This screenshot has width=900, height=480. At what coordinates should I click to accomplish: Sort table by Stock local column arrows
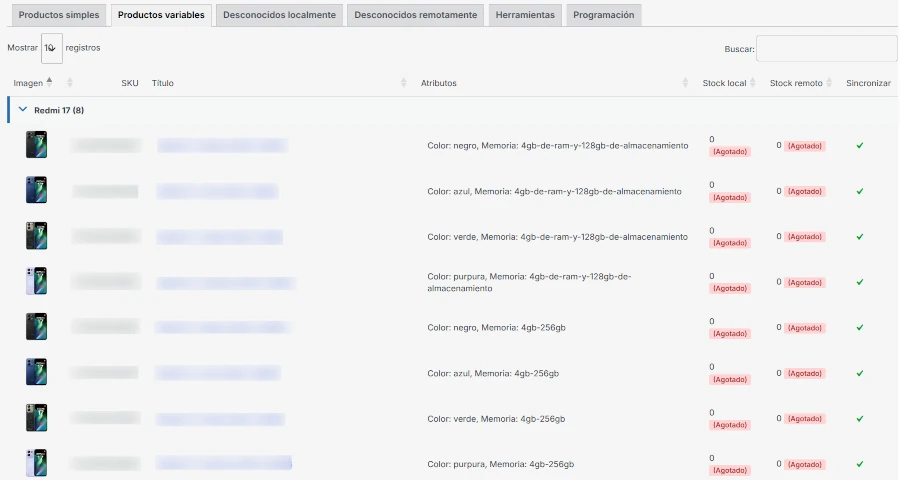752,83
